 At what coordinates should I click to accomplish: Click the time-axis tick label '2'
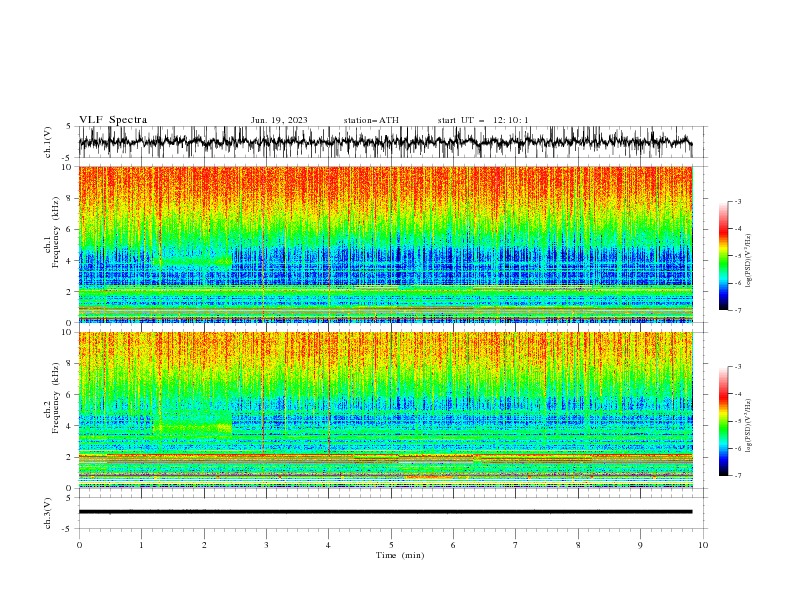point(204,545)
